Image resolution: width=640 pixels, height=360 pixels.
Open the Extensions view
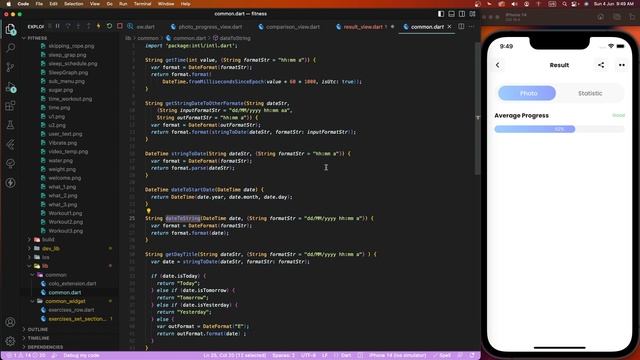click(11, 106)
